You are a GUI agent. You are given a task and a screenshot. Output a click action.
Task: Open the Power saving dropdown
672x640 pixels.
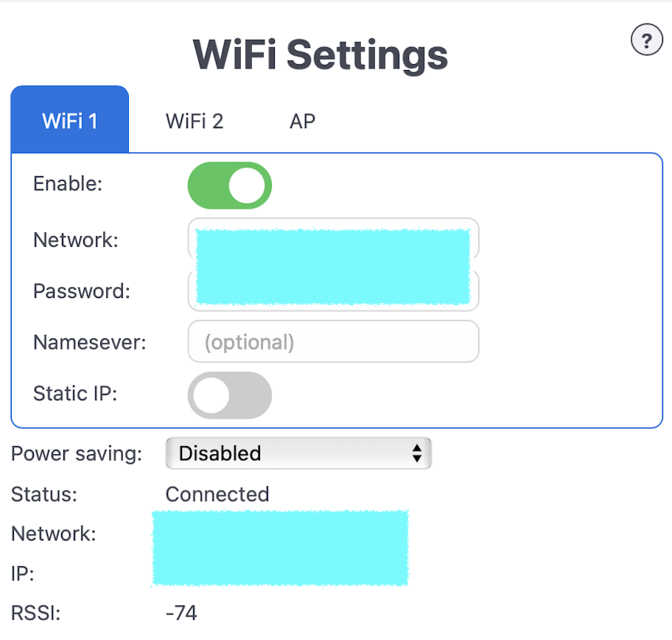(x=298, y=453)
